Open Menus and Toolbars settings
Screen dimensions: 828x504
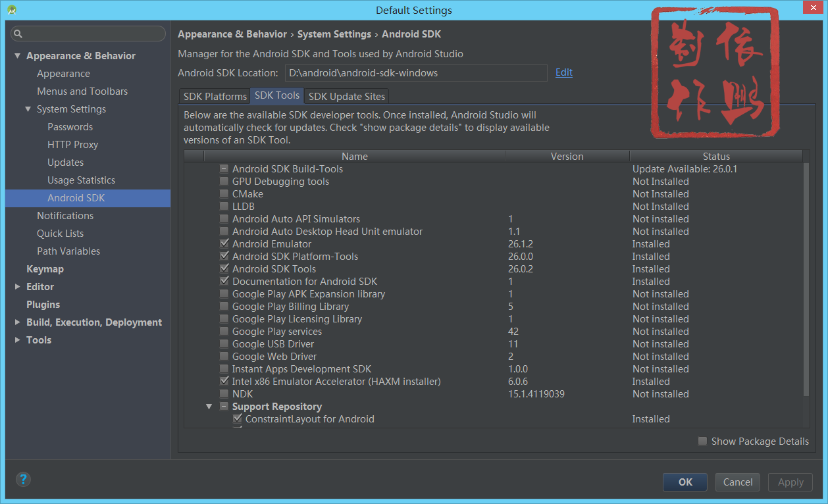(82, 91)
